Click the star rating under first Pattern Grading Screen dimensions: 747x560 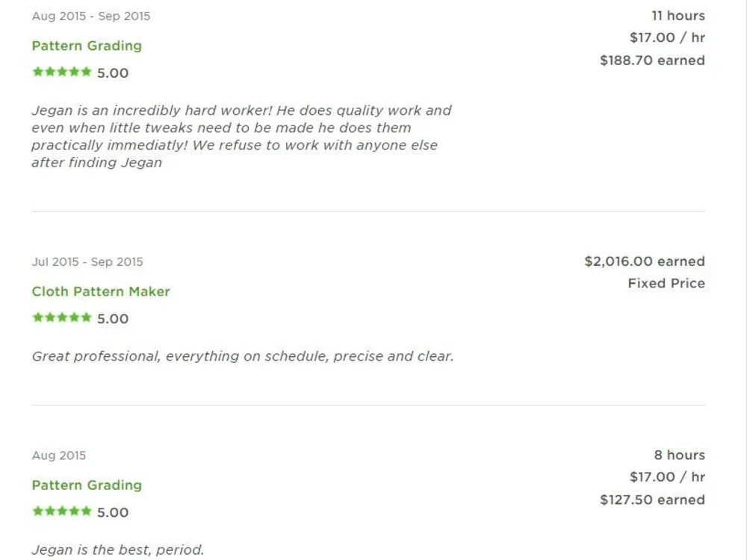[61, 72]
